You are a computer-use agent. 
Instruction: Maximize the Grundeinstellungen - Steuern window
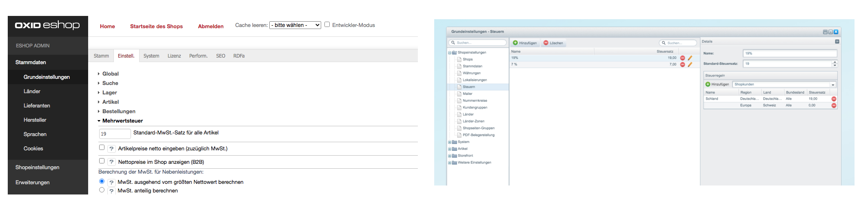pos(830,32)
